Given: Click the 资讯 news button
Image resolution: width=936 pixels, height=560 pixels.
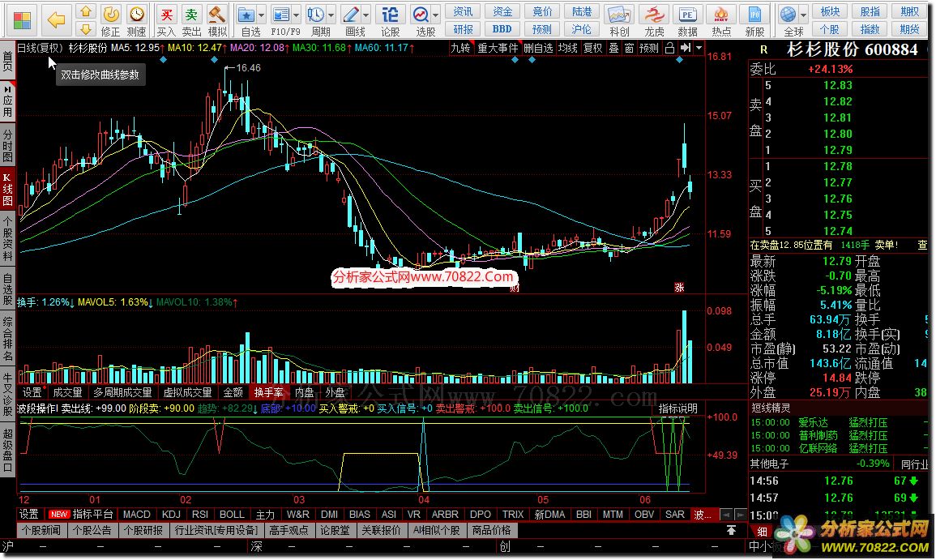Looking at the screenshot, I should (463, 12).
